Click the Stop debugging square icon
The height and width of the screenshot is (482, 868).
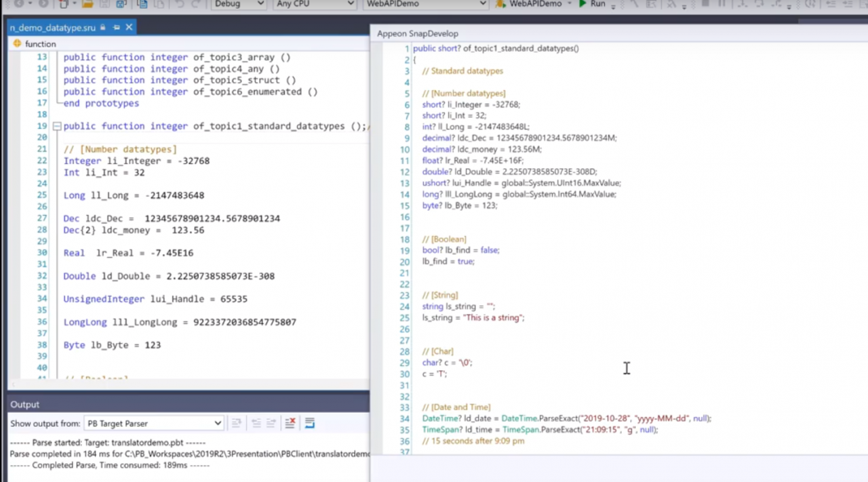pos(705,4)
